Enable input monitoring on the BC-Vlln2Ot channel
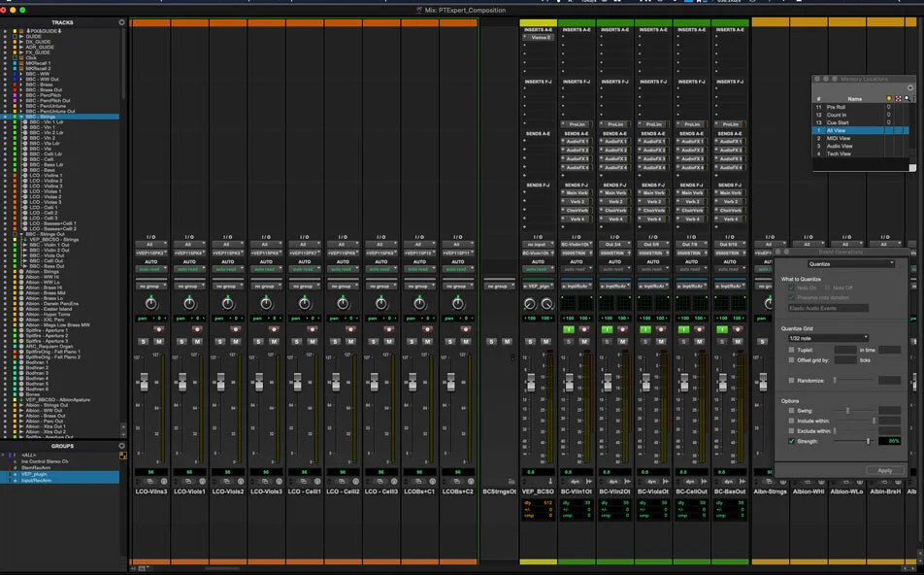Image resolution: width=924 pixels, height=575 pixels. click(607, 328)
